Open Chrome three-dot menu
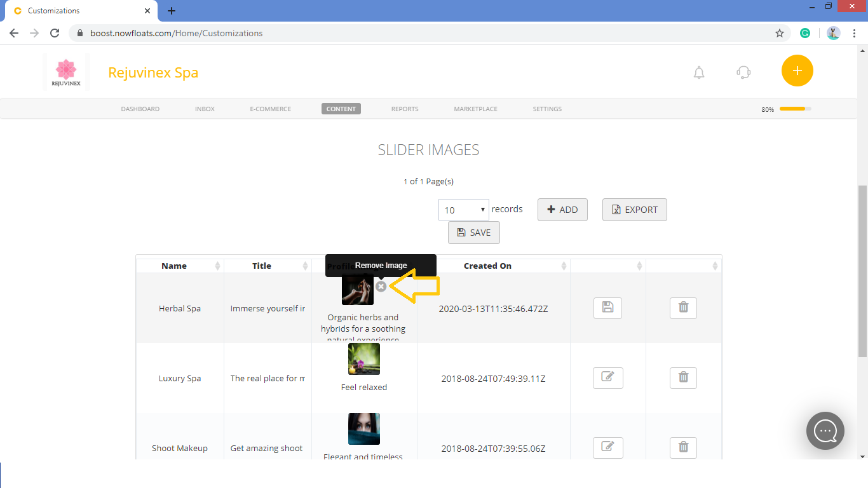The width and height of the screenshot is (868, 488). tap(854, 33)
